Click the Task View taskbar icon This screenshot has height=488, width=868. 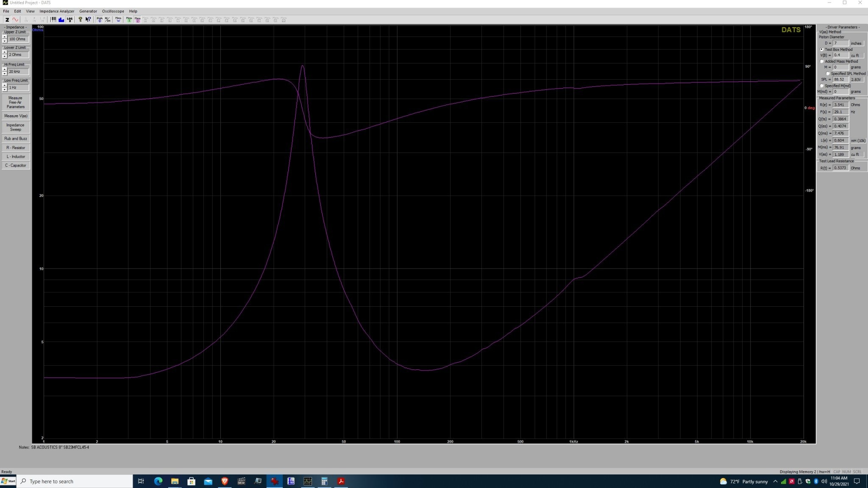141,481
